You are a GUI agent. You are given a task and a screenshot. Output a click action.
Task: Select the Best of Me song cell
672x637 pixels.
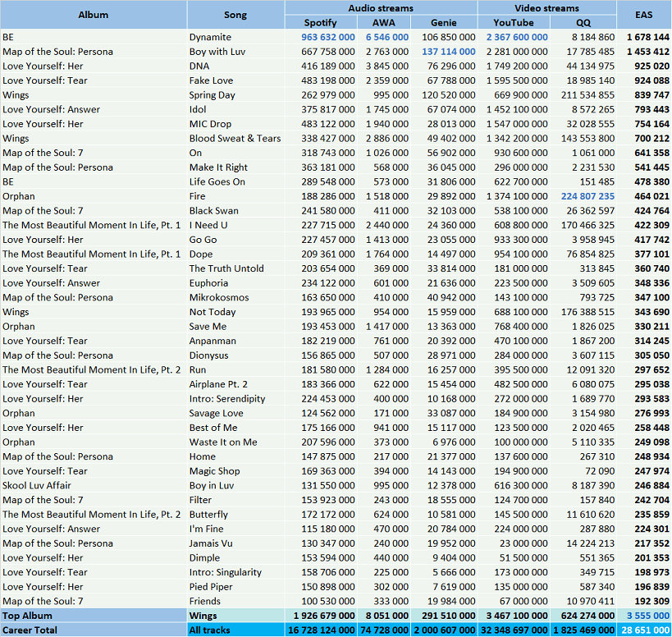[235, 428]
